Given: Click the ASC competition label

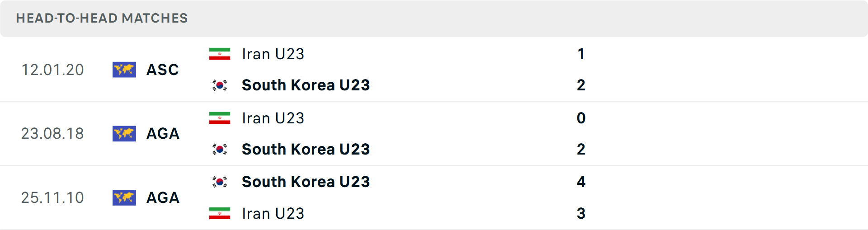Looking at the screenshot, I should pyautogui.click(x=163, y=70).
